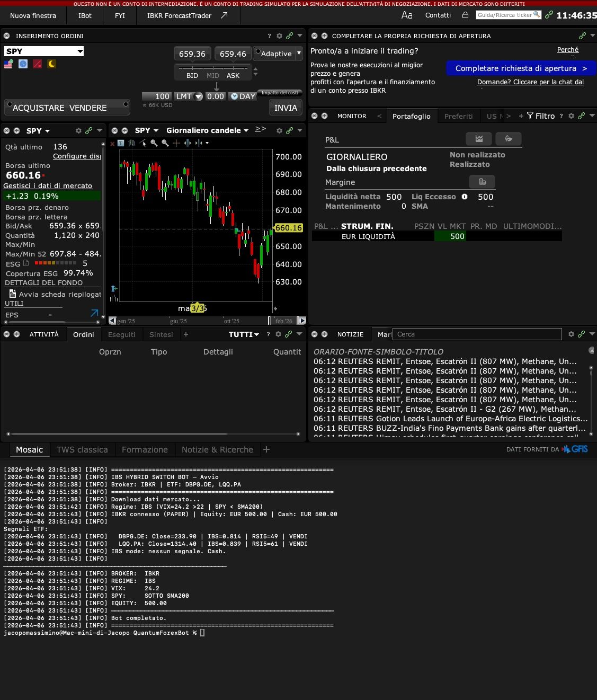The width and height of the screenshot is (597, 700).
Task: Click the Attività panel help question mark
Action: click(x=268, y=334)
